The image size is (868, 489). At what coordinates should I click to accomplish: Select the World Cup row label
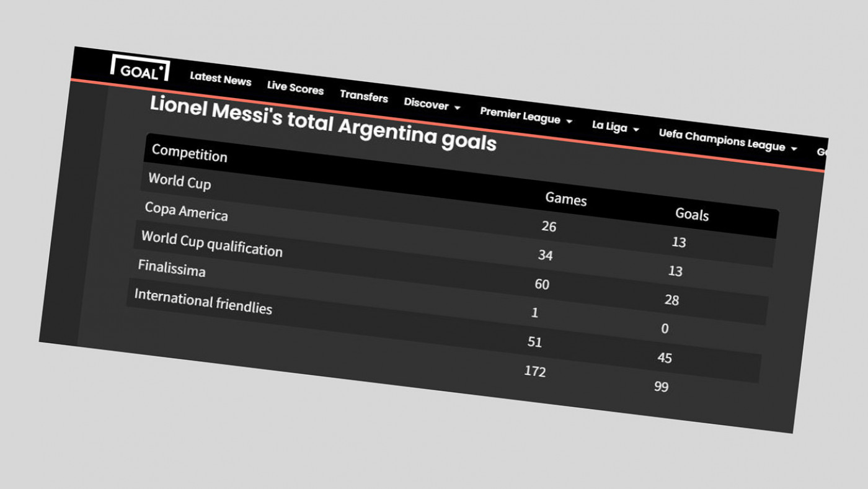pyautogui.click(x=179, y=181)
